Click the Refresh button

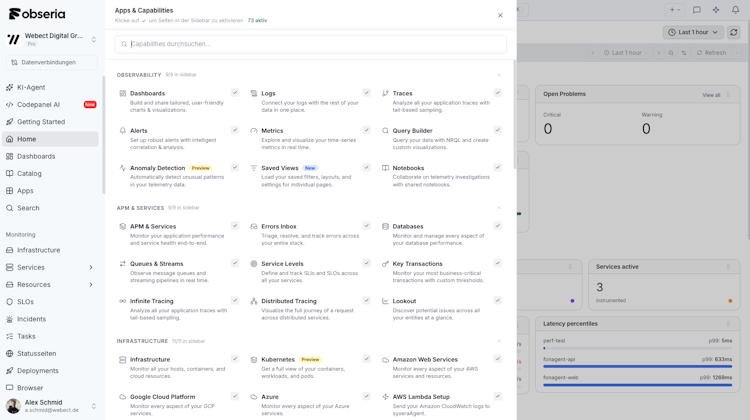711,53
